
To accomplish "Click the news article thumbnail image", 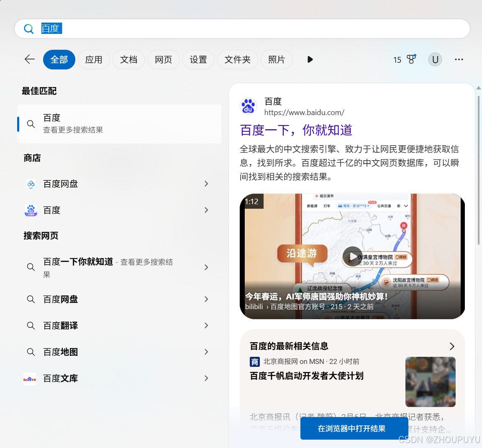I will pyautogui.click(x=431, y=382).
